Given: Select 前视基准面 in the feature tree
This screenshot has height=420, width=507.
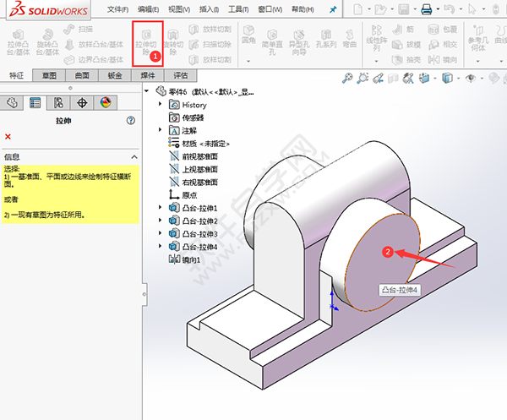Looking at the screenshot, I should pos(199,156).
